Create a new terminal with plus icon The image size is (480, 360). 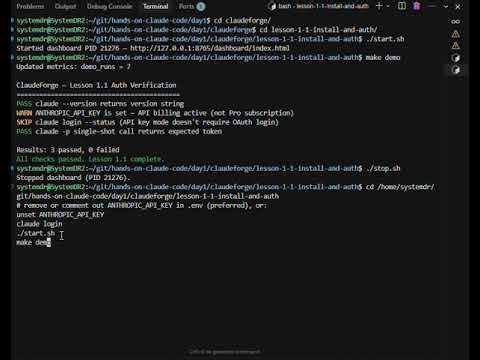point(379,6)
